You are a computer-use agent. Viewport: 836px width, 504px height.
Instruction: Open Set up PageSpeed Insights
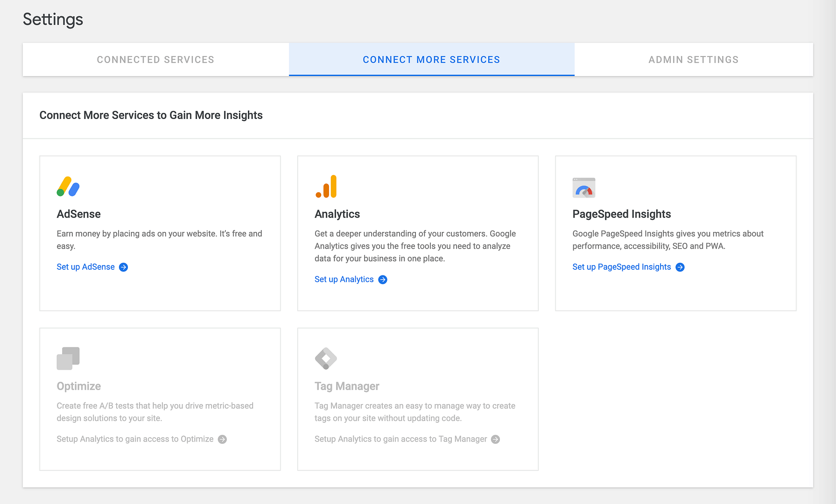[x=621, y=267]
